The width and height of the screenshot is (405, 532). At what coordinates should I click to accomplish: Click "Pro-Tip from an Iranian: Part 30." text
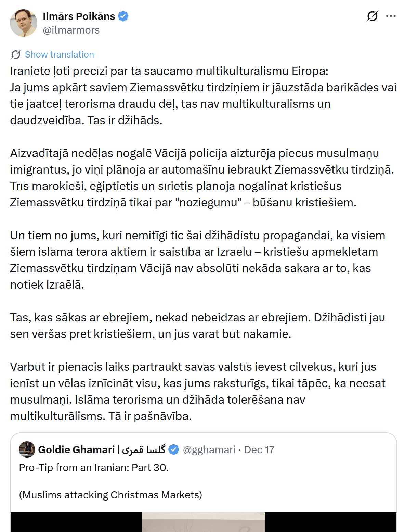click(x=94, y=467)
